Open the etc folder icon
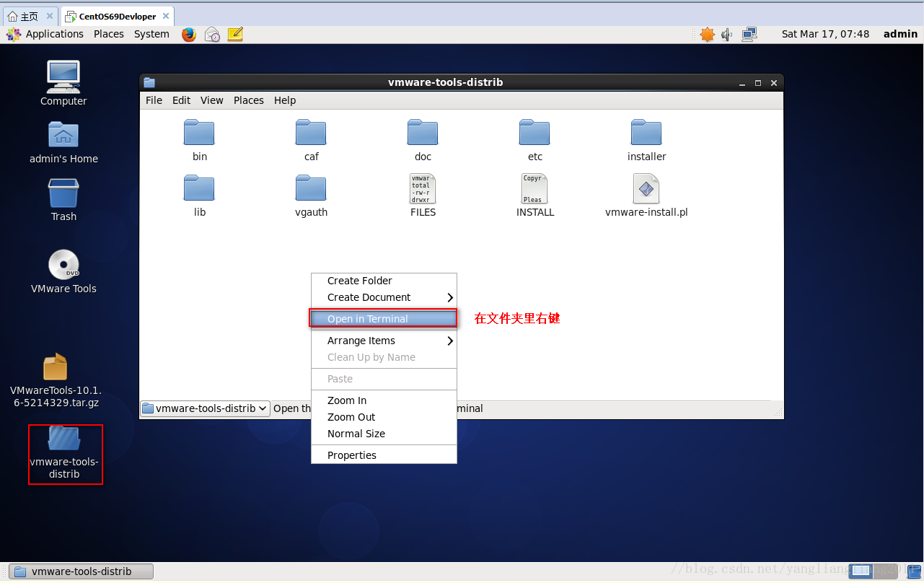Image resolution: width=924 pixels, height=583 pixels. pos(534,133)
